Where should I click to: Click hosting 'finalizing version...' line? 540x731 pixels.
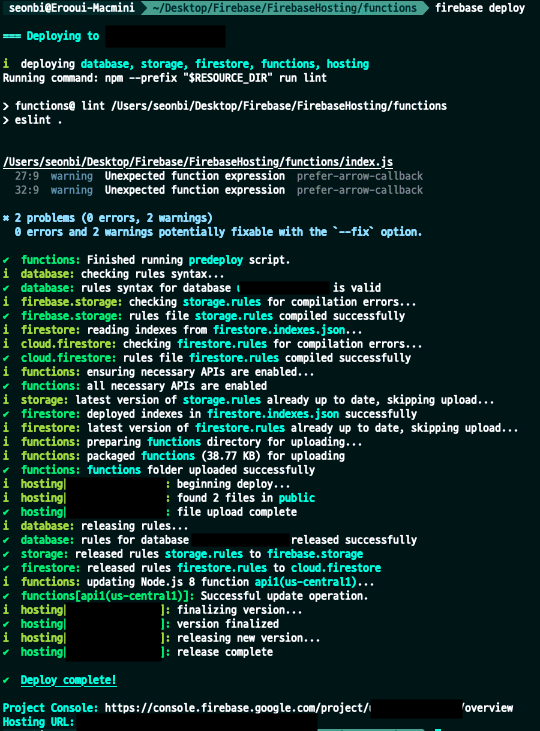coord(152,609)
